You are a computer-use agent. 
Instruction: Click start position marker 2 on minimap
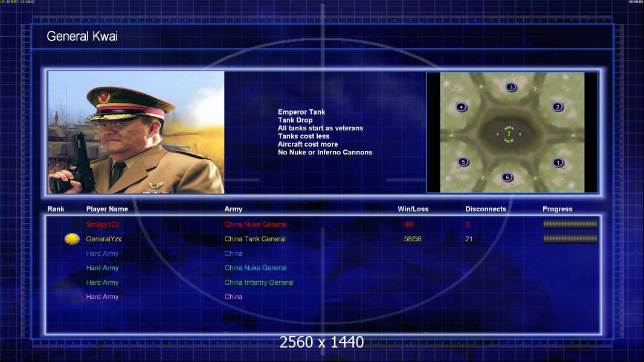[x=558, y=107]
